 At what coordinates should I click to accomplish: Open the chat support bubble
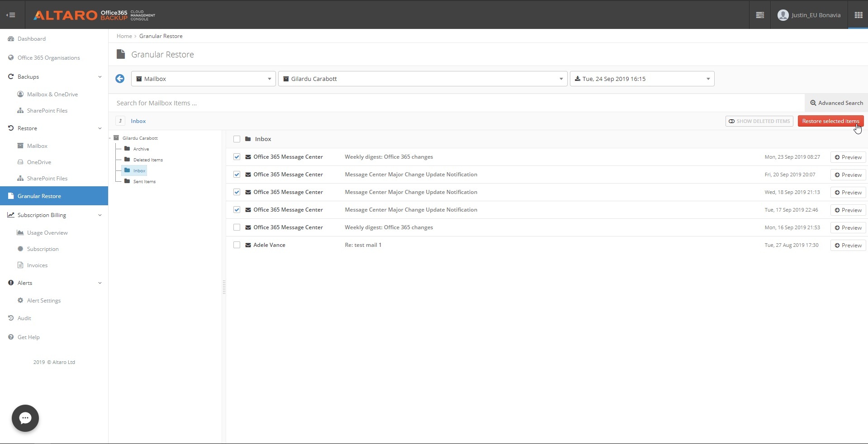click(x=25, y=418)
